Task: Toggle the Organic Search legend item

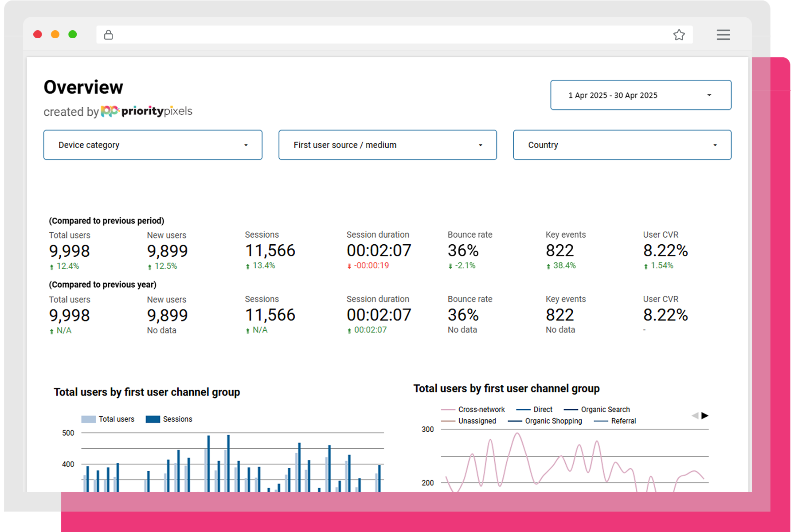Action: click(x=605, y=410)
